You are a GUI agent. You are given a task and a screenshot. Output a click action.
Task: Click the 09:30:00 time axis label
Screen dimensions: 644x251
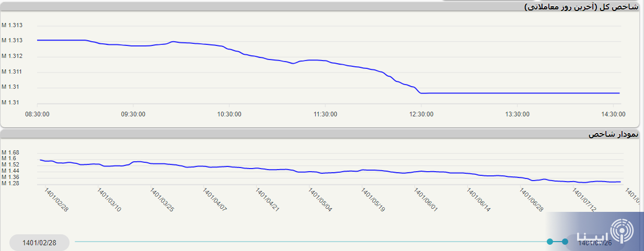[133, 114]
